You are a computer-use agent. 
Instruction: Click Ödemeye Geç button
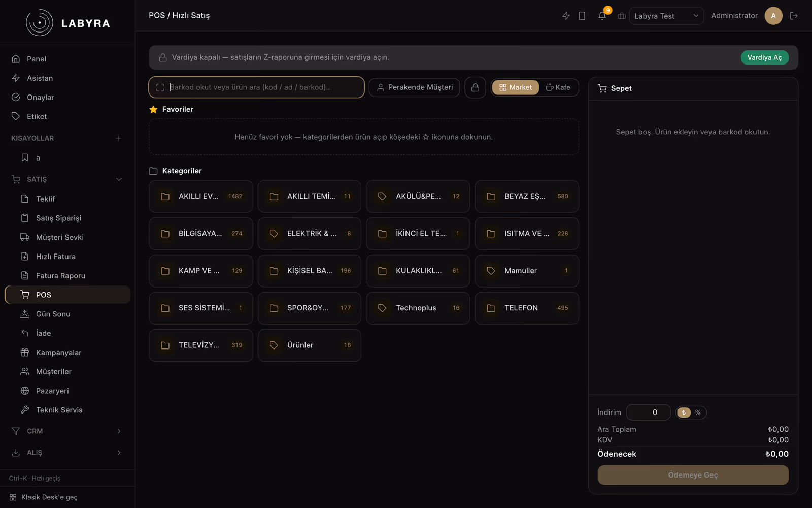[x=693, y=475]
